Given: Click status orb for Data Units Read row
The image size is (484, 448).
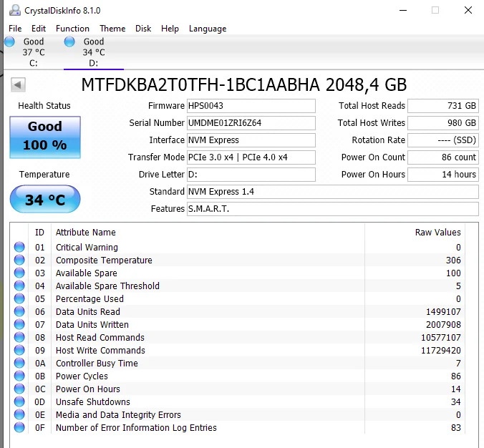Looking at the screenshot, I should [19, 311].
